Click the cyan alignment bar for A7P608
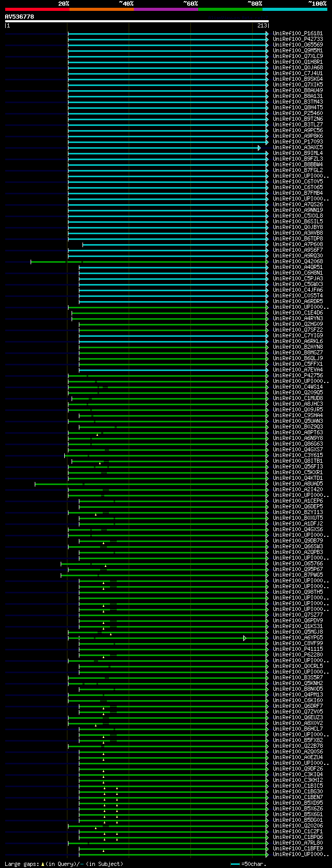 click(x=175, y=245)
